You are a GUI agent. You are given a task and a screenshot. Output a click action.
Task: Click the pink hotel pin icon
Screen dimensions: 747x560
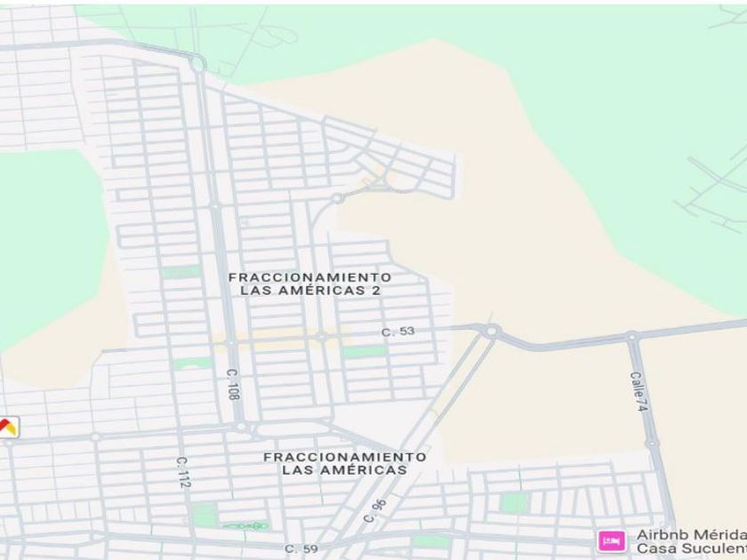point(612,541)
